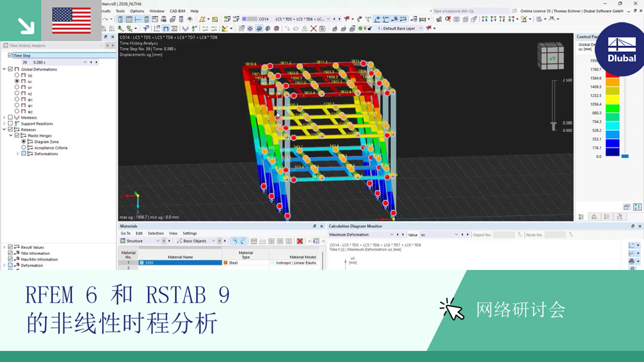Select the uY deformation radio button

point(17,87)
